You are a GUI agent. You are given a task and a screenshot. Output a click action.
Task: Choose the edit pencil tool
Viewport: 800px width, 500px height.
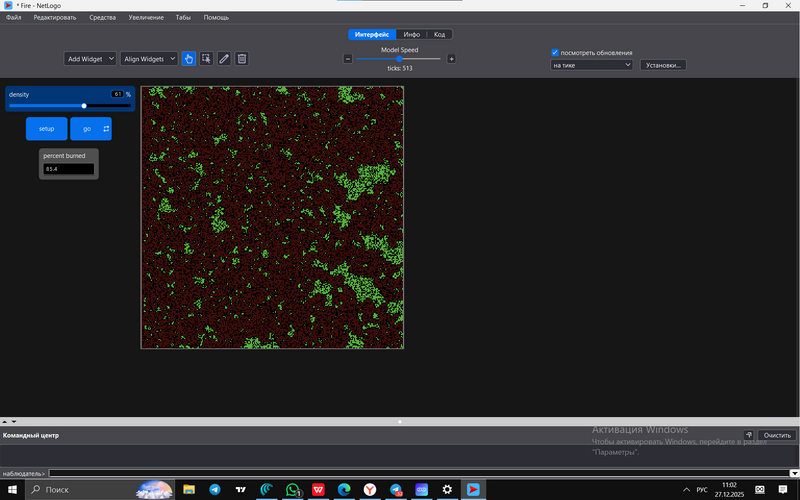[224, 59]
